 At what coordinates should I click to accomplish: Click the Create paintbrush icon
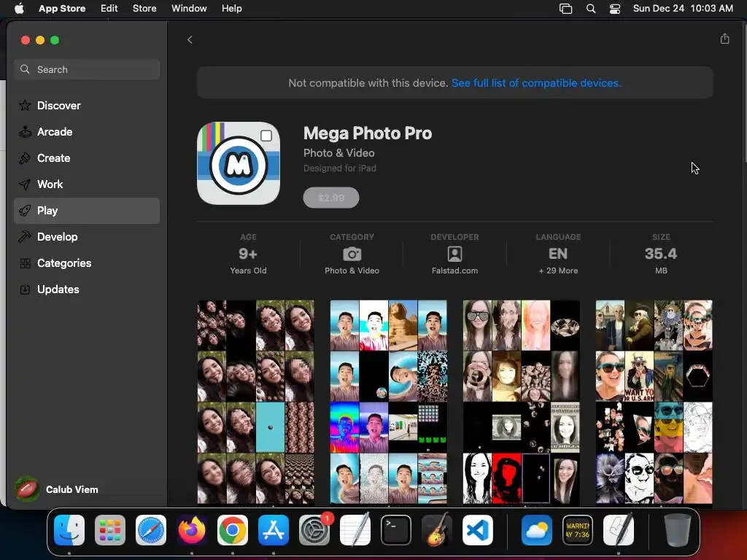[x=25, y=157]
